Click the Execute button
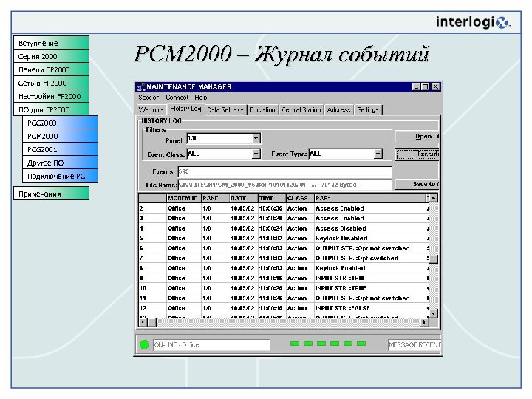Screen dimensions: 532x399 pyautogui.click(x=417, y=154)
